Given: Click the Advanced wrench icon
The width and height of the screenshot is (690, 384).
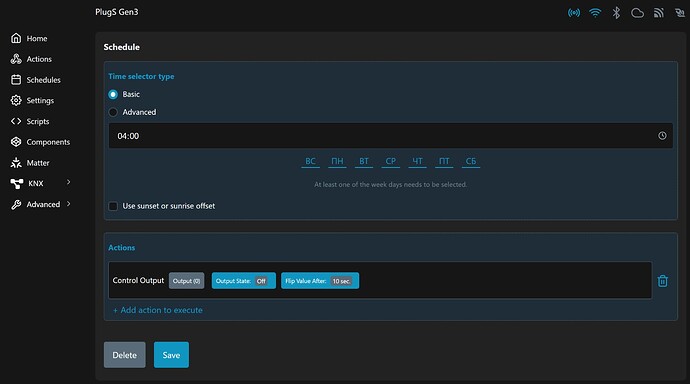Looking at the screenshot, I should pos(16,205).
